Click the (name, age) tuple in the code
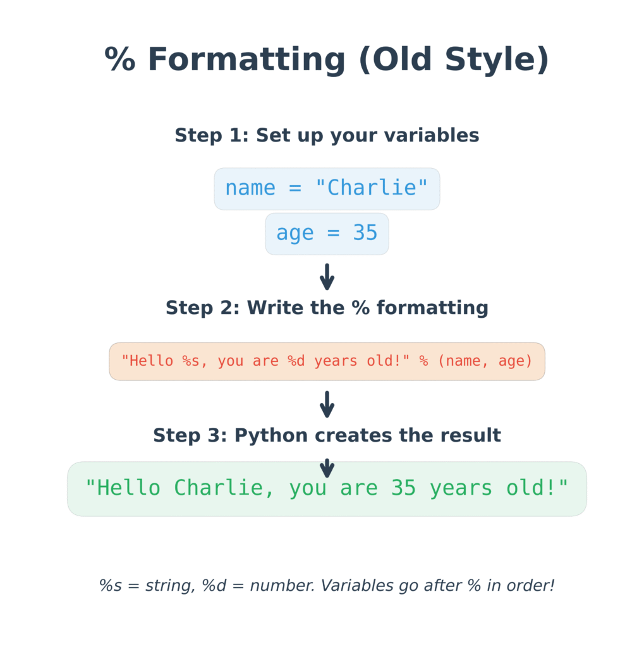This screenshot has height=647, width=644. pos(485,361)
